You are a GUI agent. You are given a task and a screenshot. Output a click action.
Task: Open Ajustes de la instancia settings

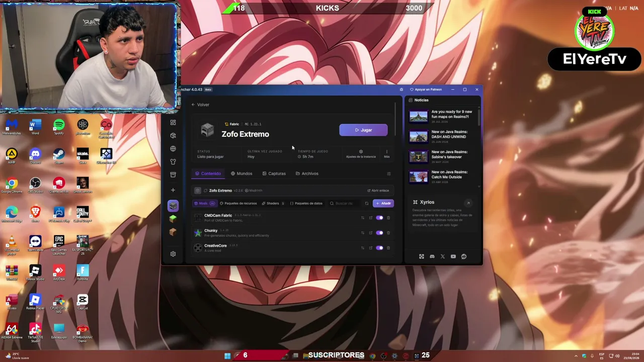pos(361,154)
